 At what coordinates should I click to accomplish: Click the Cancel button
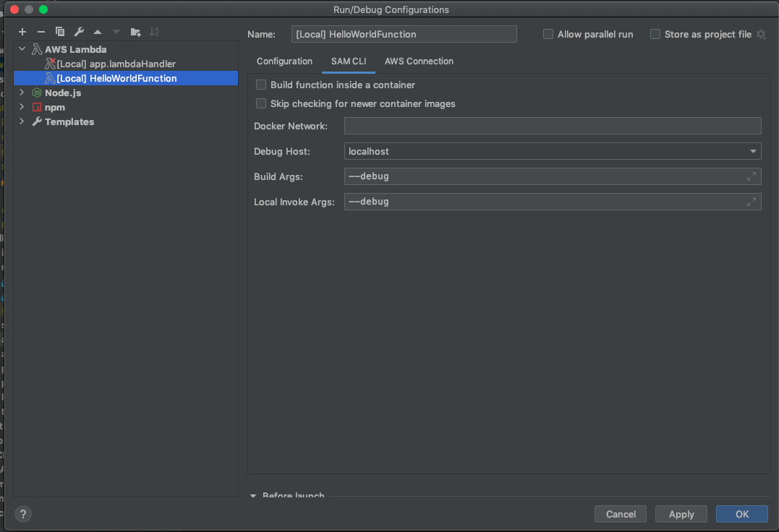point(621,514)
